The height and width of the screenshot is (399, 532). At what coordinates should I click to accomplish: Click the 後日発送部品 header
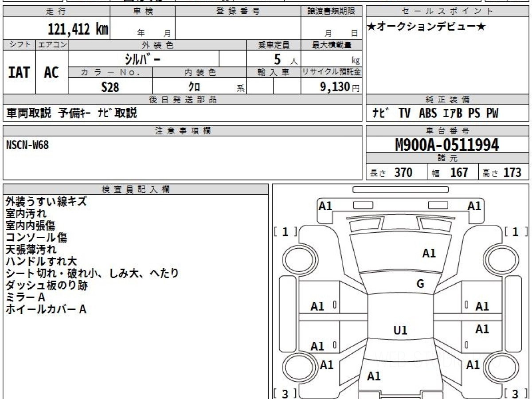(183, 100)
